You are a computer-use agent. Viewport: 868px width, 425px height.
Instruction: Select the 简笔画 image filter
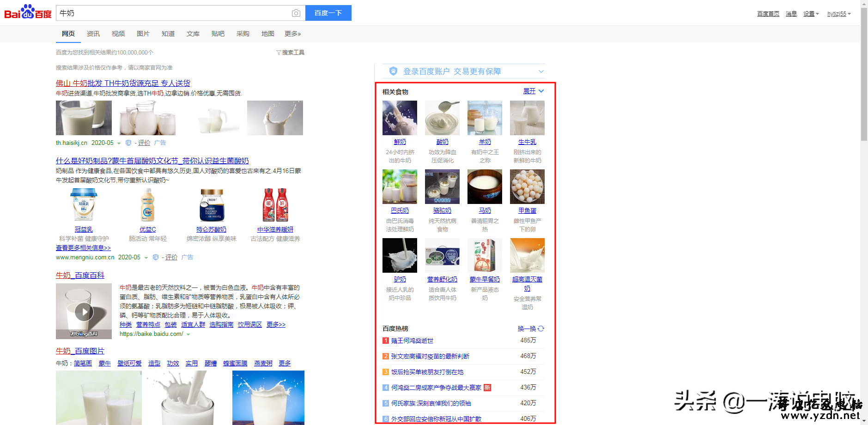click(x=83, y=364)
